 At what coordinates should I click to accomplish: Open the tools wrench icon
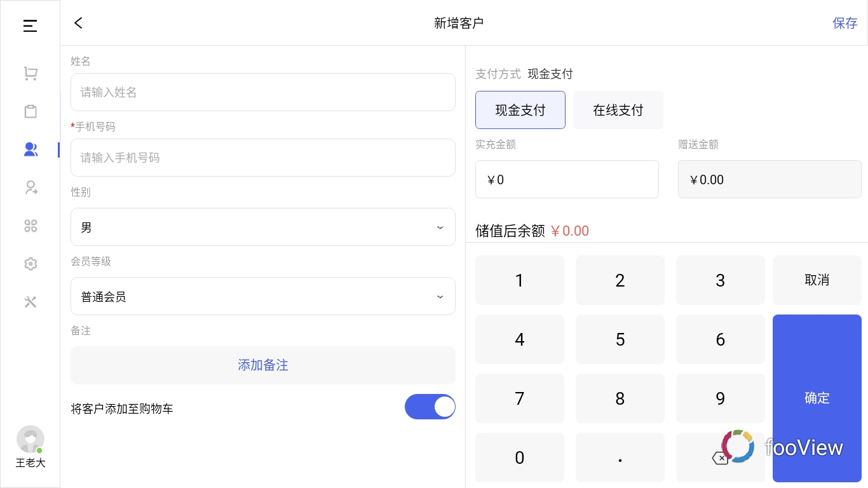[x=31, y=302]
